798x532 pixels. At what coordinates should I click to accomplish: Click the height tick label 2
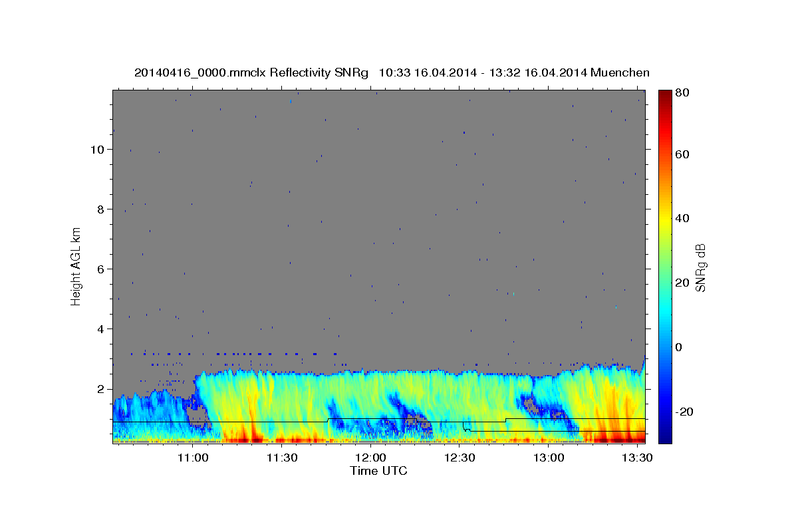(x=100, y=389)
